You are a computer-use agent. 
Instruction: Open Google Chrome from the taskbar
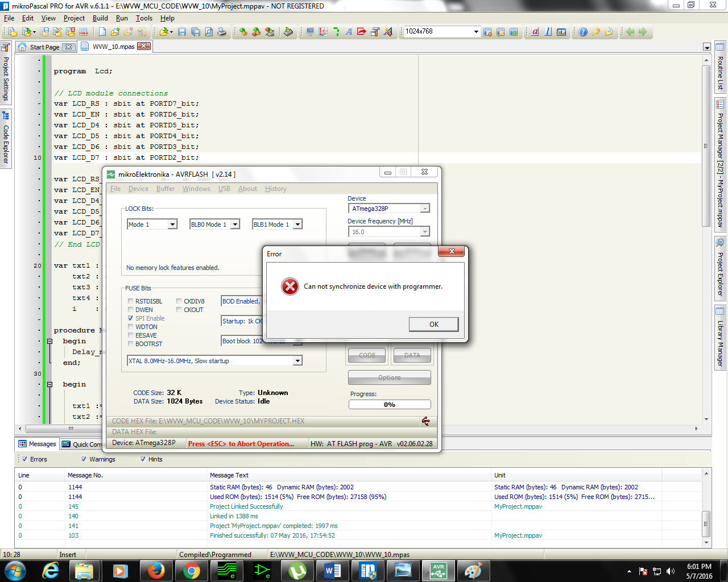point(191,570)
